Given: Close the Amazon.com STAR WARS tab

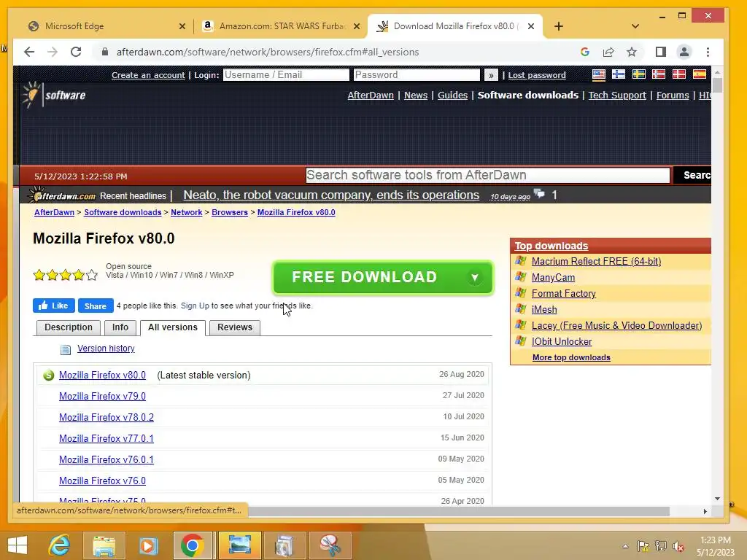Looking at the screenshot, I should 356,26.
